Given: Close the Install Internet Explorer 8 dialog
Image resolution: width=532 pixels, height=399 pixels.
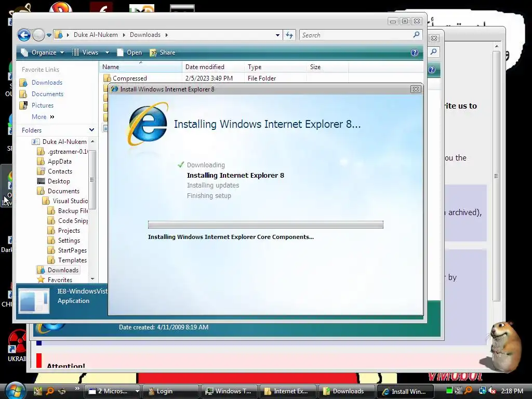Looking at the screenshot, I should [416, 89].
